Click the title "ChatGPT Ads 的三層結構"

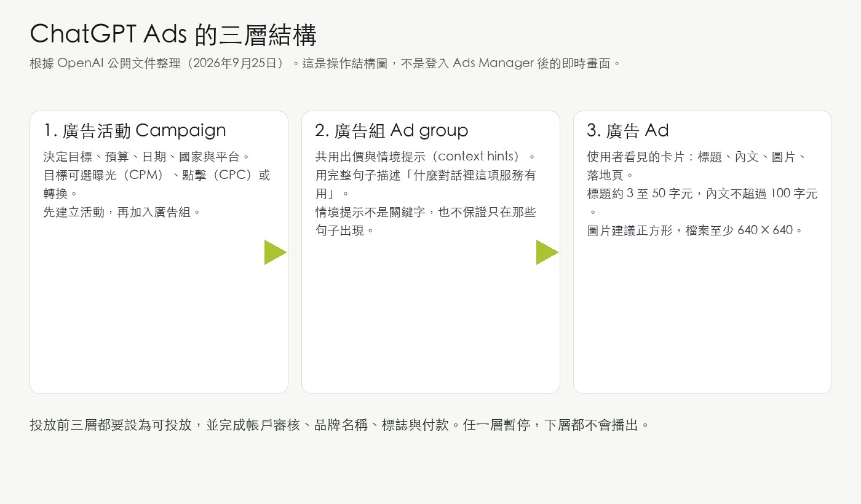(x=173, y=34)
